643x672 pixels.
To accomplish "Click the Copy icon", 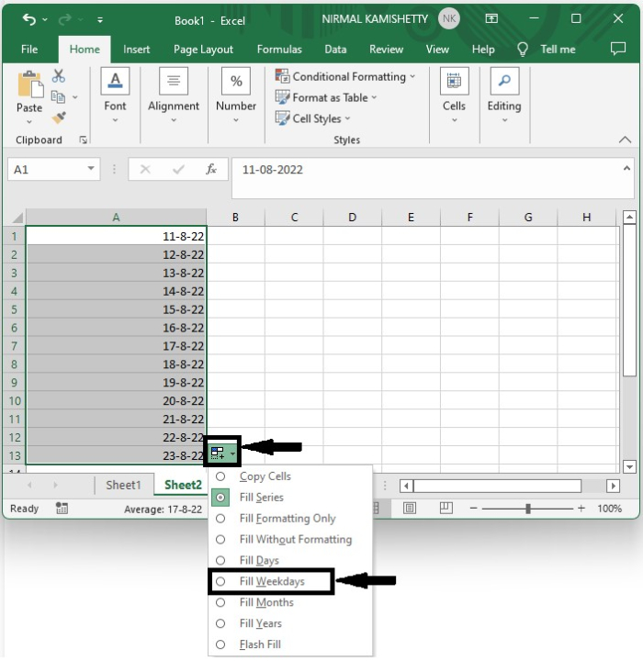I will (x=58, y=97).
